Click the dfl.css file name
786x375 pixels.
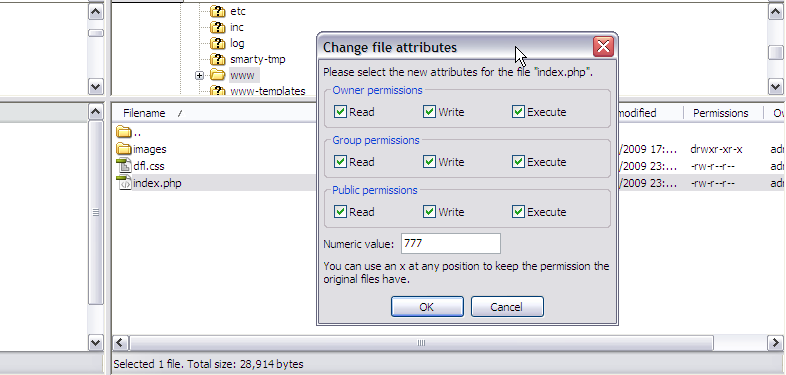tap(149, 166)
